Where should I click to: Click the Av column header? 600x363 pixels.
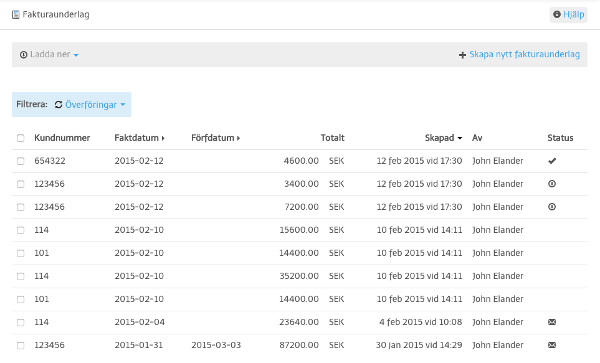[477, 138]
